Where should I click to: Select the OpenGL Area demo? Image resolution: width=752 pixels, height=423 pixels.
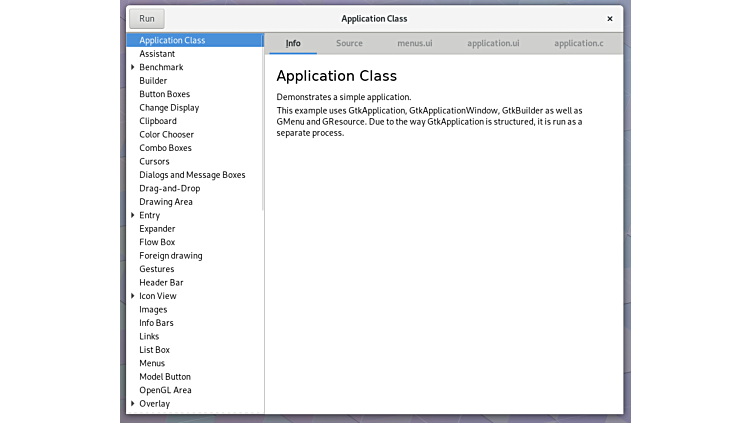tap(165, 390)
